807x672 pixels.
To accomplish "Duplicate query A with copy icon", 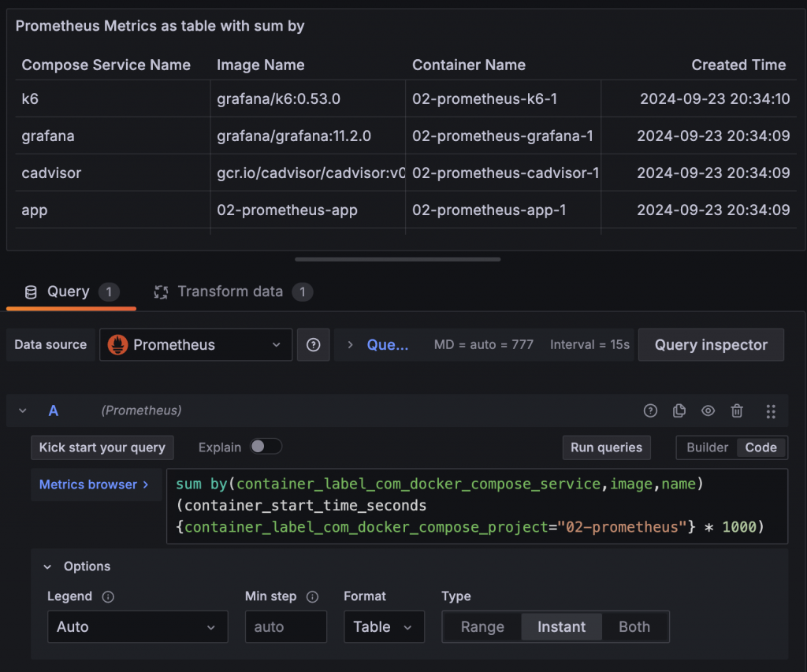I will pos(679,410).
